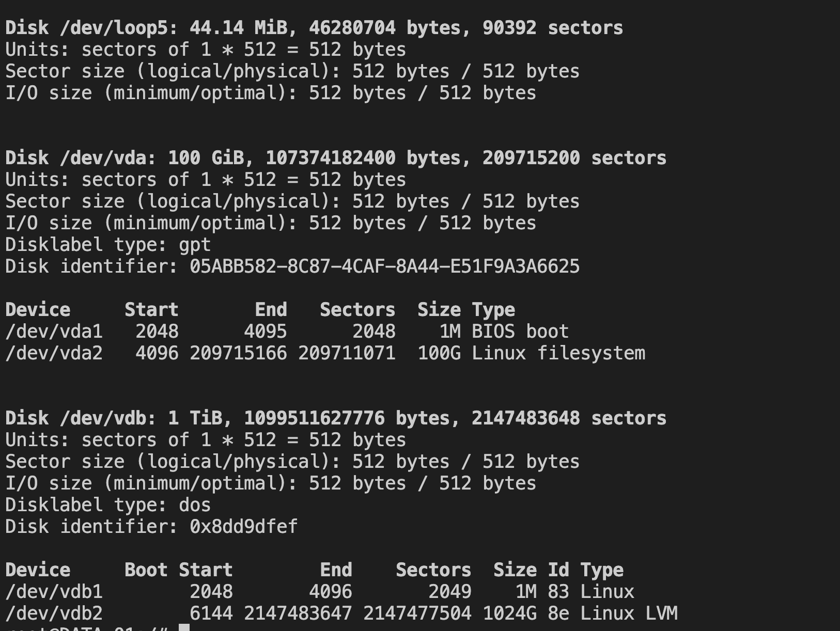Select the /dev/vda1 device entry

(54, 332)
